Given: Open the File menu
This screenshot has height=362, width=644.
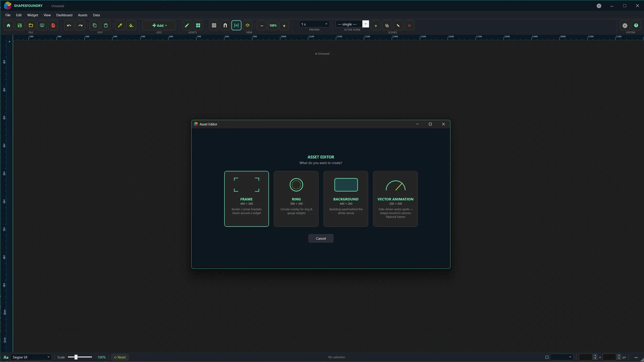Looking at the screenshot, I should coord(8,15).
